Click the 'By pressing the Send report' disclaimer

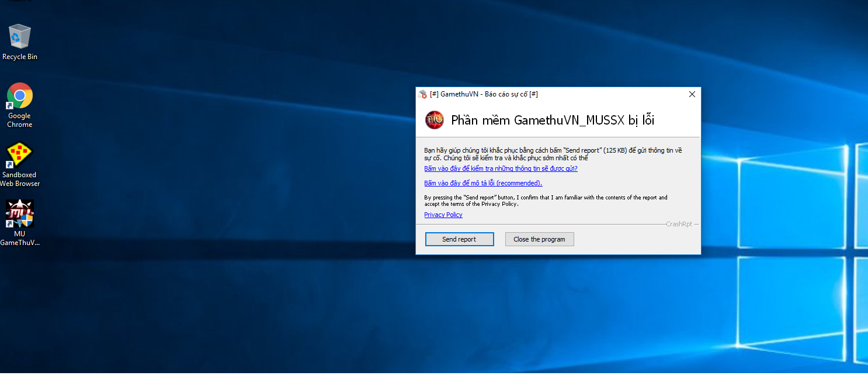[x=546, y=201]
